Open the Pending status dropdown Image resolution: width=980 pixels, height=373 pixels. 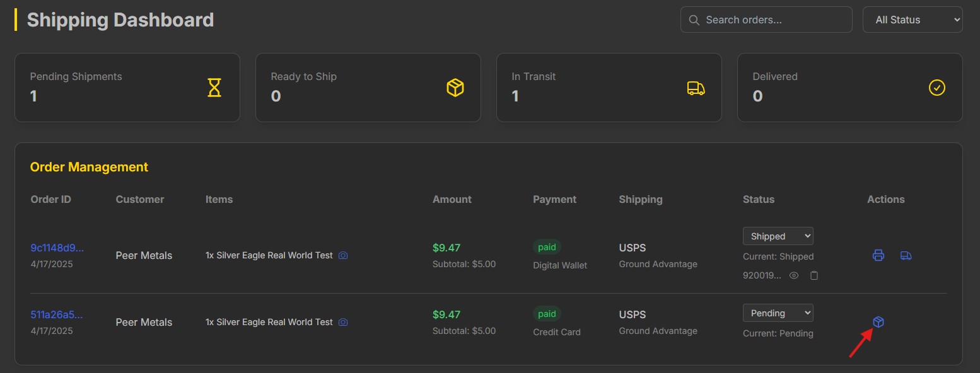point(778,313)
